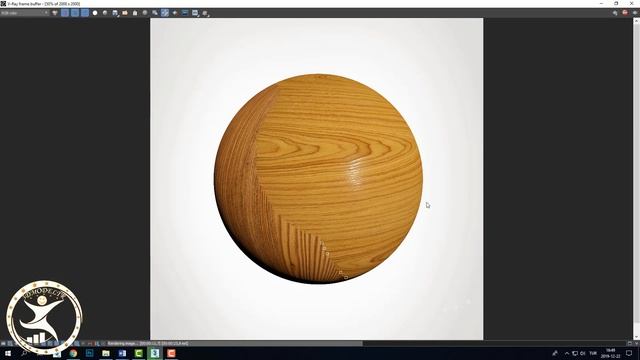
Task: Open the orange Camtasia recorder taskbar icon
Action: pos(171,353)
